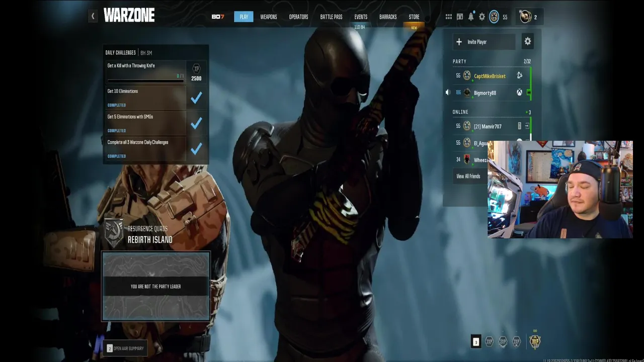Click the not party leader map tile
644x362 pixels.
pyautogui.click(x=156, y=286)
